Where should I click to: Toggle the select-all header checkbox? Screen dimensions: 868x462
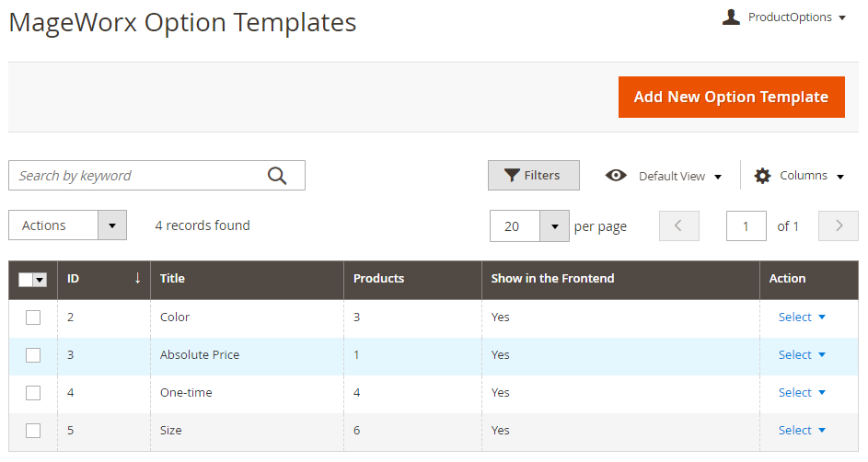coord(26,280)
